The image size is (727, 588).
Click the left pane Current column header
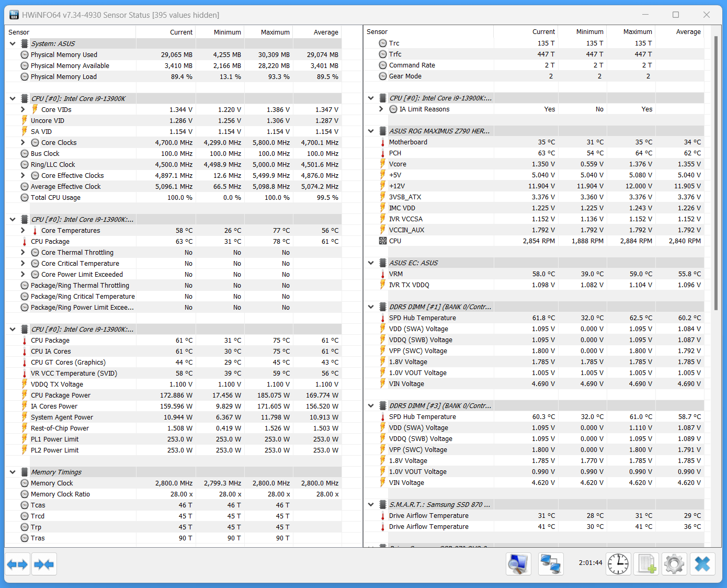click(166, 32)
